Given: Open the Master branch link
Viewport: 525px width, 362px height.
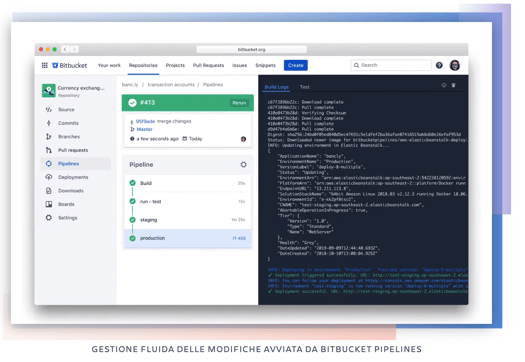Looking at the screenshot, I should 144,129.
